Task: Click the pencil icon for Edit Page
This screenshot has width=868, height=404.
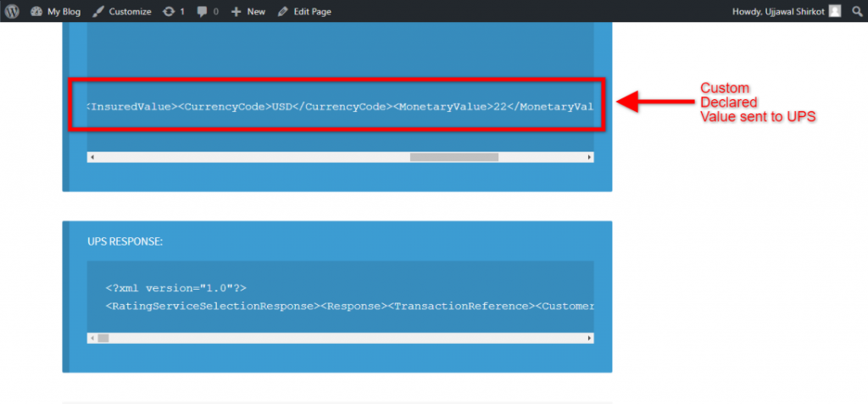Action: 283,11
